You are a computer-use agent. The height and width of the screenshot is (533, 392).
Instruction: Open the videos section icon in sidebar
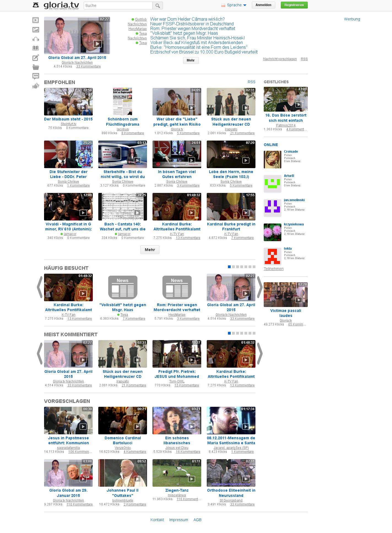(x=36, y=20)
